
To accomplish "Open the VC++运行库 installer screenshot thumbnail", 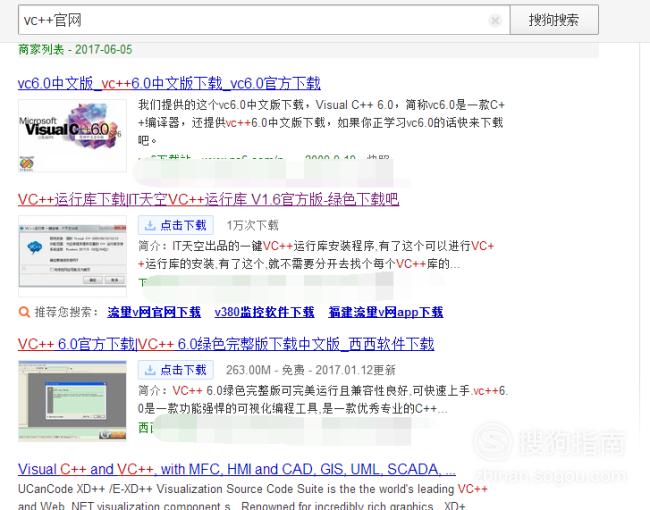I will pyautogui.click(x=72, y=256).
